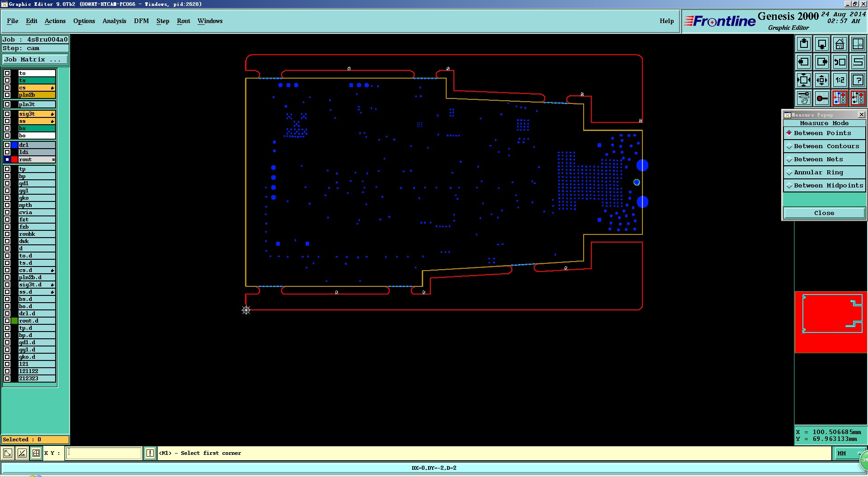The height and width of the screenshot is (477, 868).
Task: Click the zoom in arrows icon
Action: [804, 80]
